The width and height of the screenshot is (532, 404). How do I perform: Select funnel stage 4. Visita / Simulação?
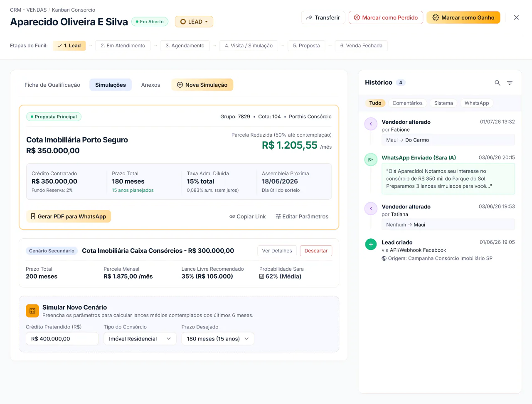pos(249,46)
